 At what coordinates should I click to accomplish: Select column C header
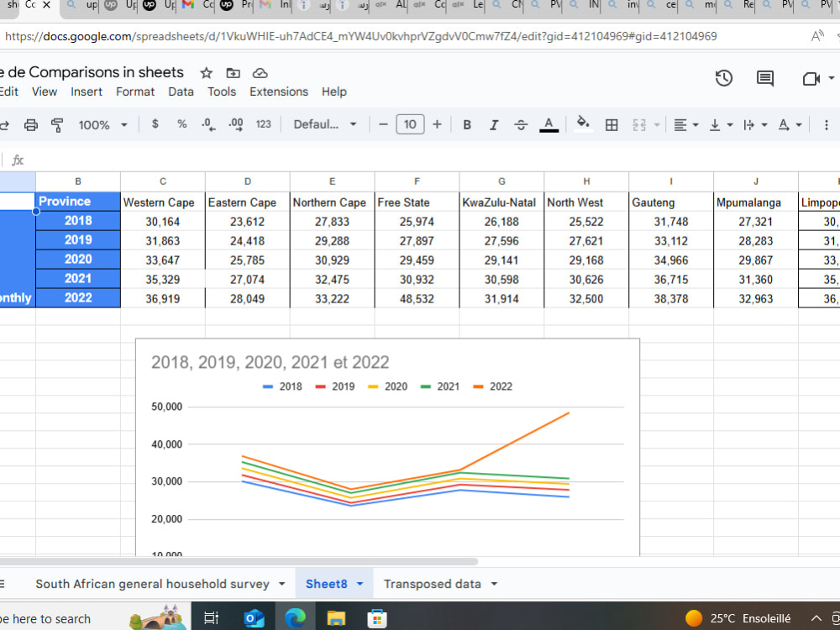[x=163, y=181]
